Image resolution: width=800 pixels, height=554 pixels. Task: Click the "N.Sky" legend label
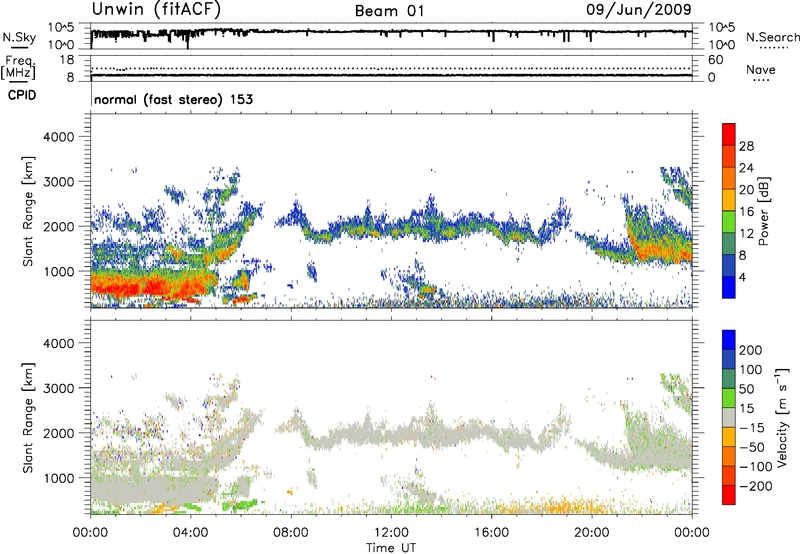[x=19, y=37]
